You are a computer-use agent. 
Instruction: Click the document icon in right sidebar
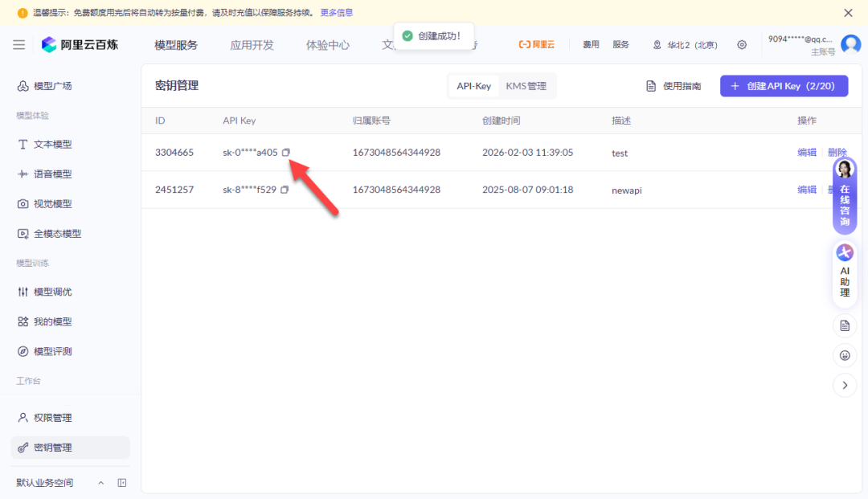[844, 325]
